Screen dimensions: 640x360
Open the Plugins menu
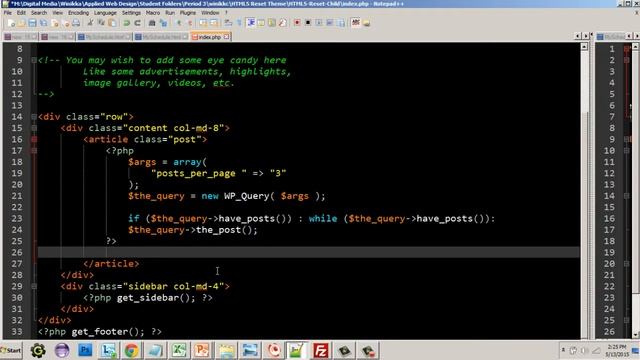tap(188, 13)
